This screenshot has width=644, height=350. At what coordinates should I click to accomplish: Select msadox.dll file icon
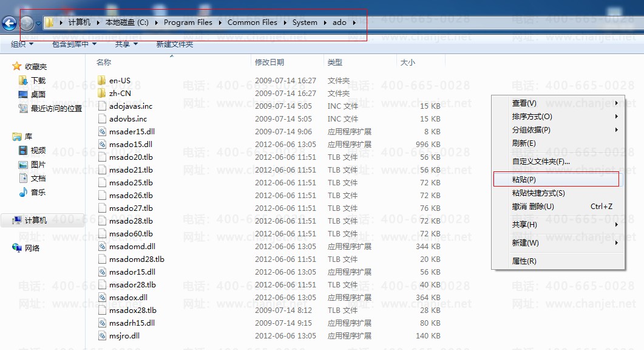(x=102, y=297)
